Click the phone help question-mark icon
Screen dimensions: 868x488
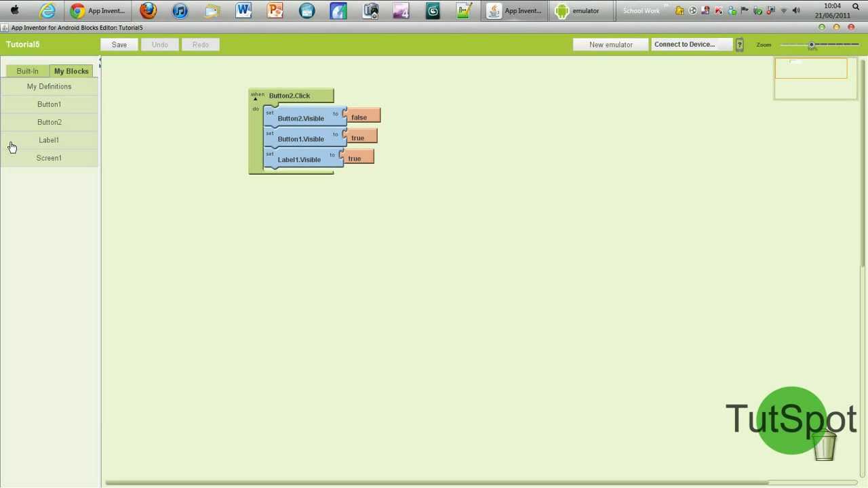739,45
